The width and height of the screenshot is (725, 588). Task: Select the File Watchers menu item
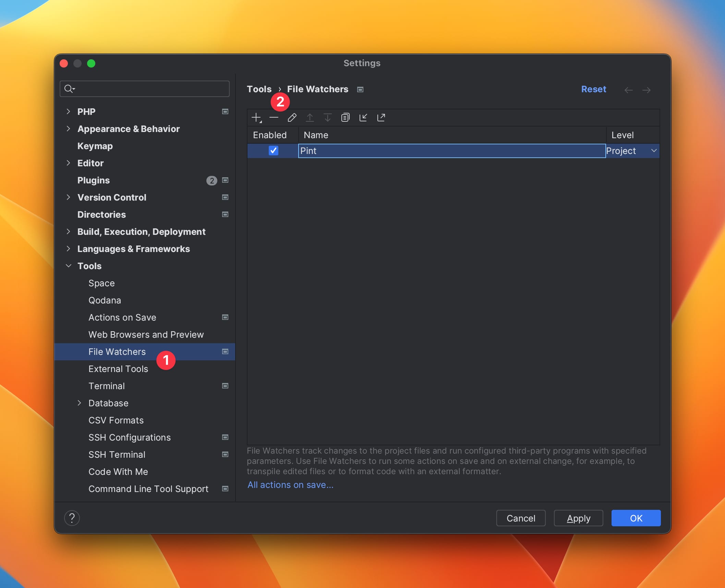117,352
